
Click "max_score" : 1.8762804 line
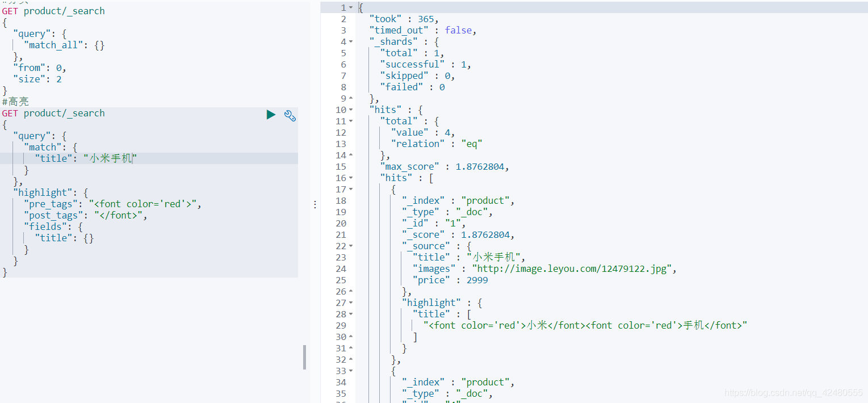445,166
